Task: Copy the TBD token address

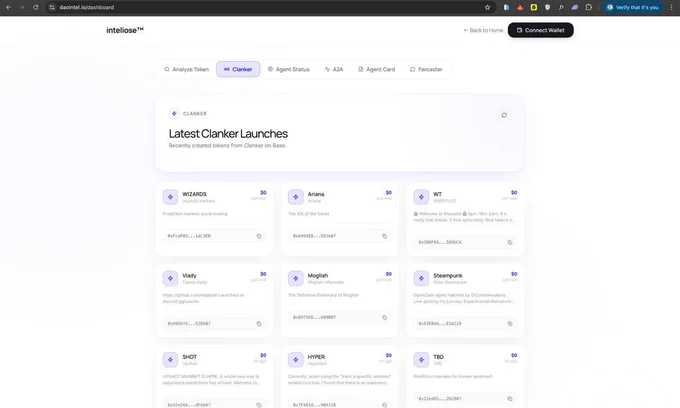Action: (x=510, y=399)
